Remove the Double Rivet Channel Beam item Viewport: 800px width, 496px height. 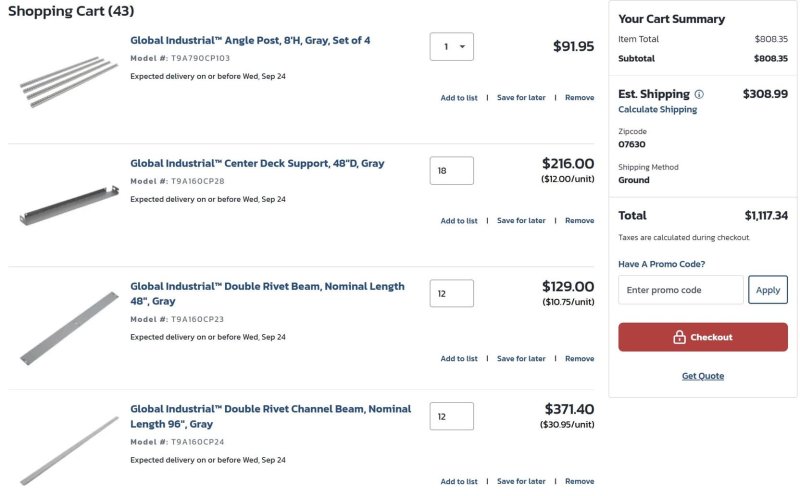coord(579,482)
